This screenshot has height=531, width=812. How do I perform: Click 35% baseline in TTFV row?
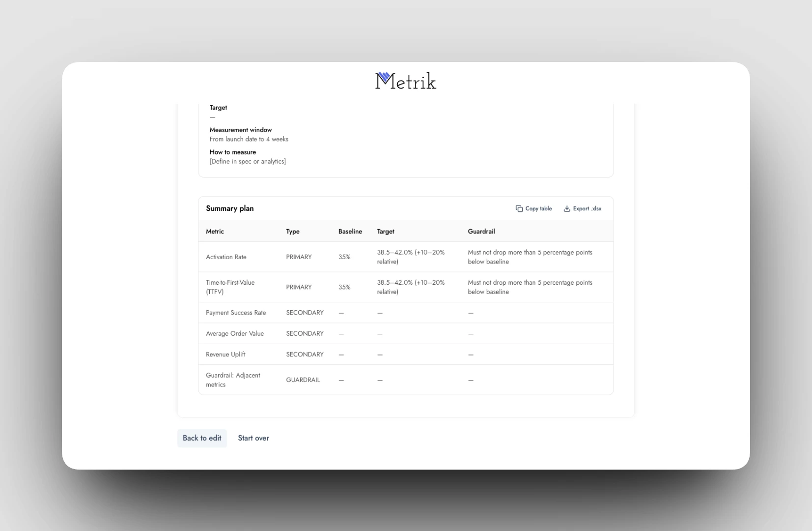(x=344, y=287)
